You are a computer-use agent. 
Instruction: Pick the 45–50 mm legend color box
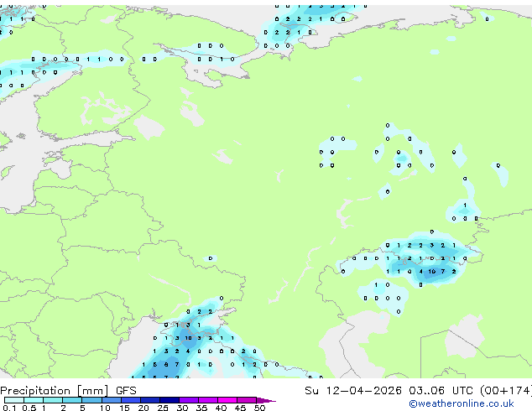tap(247, 400)
